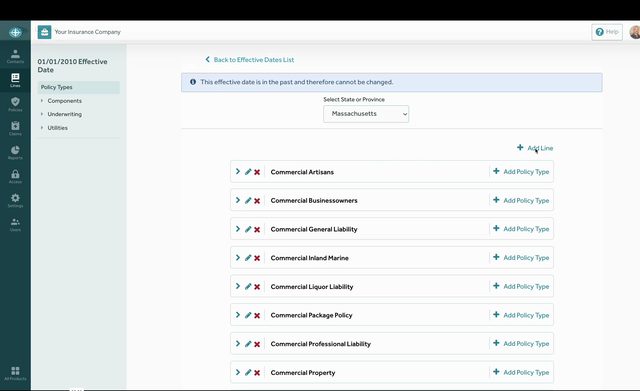This screenshot has height=391, width=640.
Task: Open Contacts in the left sidebar
Action: tap(15, 56)
